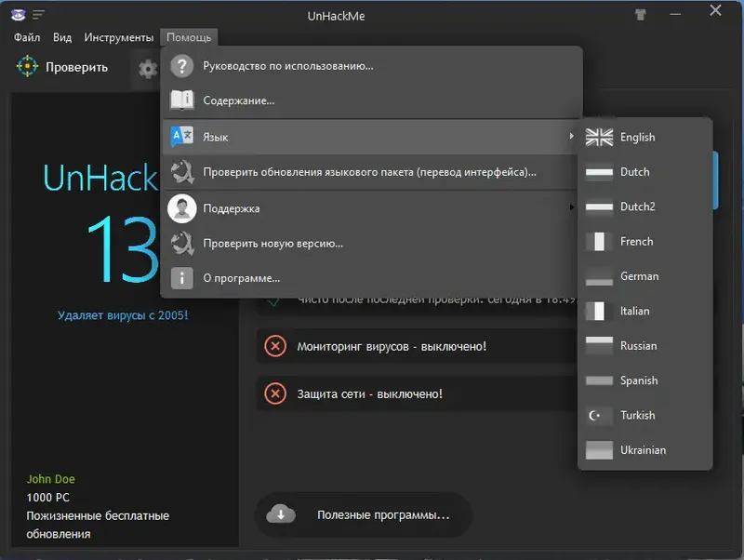Select English language option
Viewport: 744px width, 560px height.
pyautogui.click(x=634, y=137)
